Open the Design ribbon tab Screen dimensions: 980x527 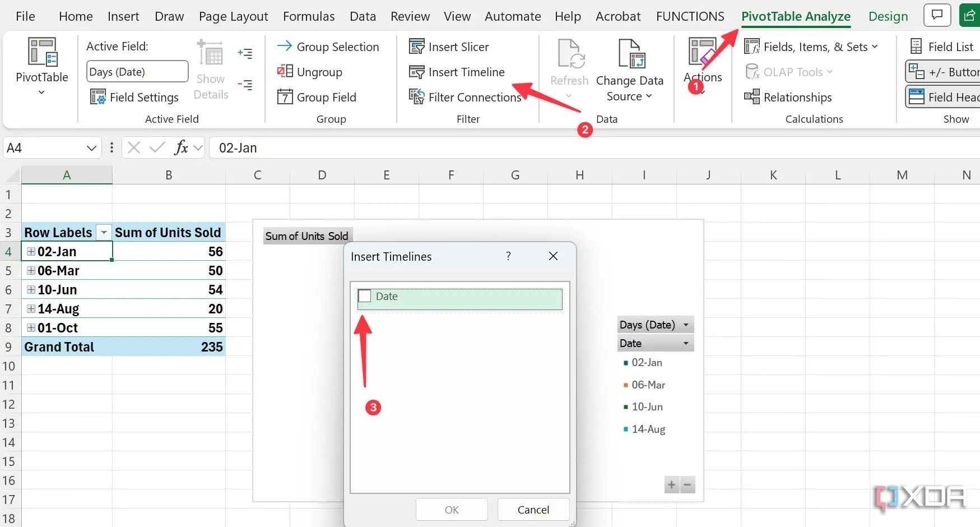(x=888, y=16)
